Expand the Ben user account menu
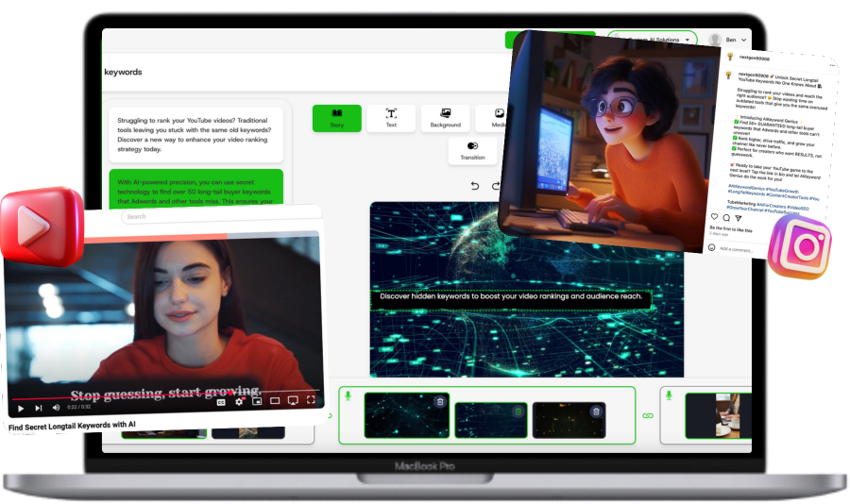 coord(729,40)
